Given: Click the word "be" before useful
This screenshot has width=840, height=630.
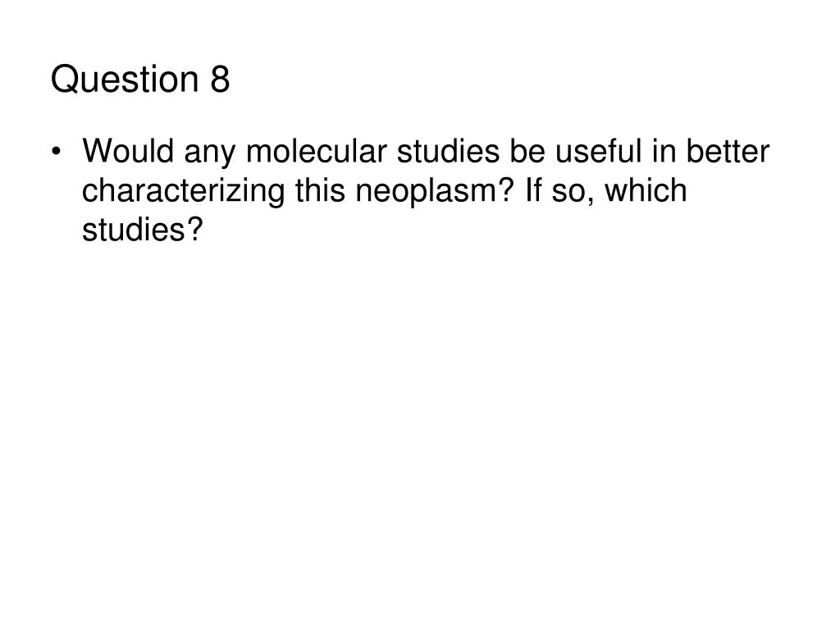Looking at the screenshot, I should click(527, 151).
